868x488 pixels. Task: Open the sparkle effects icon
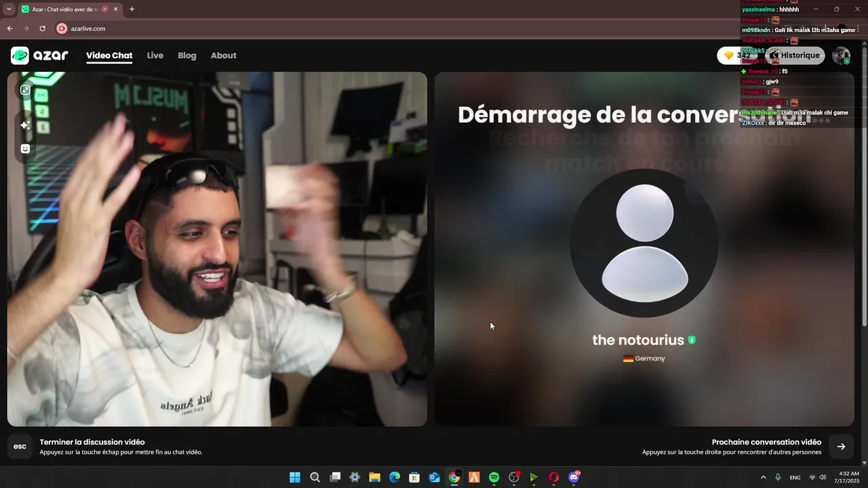click(x=25, y=125)
